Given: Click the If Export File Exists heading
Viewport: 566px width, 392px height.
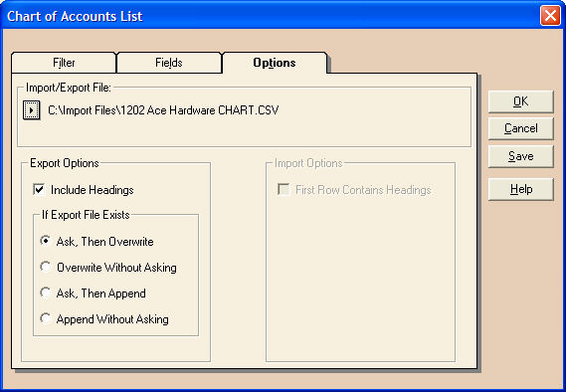Looking at the screenshot, I should 86,215.
